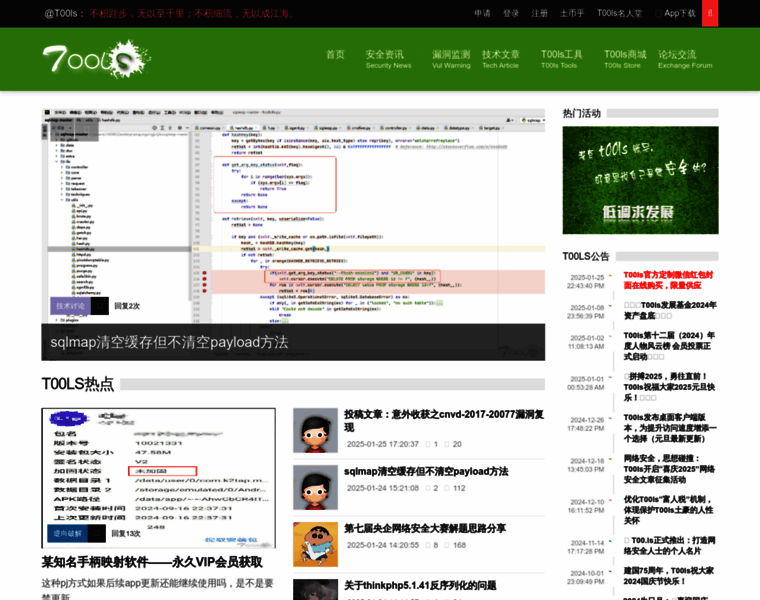Open announcement 拼搏2025，勇往直前

(x=669, y=387)
